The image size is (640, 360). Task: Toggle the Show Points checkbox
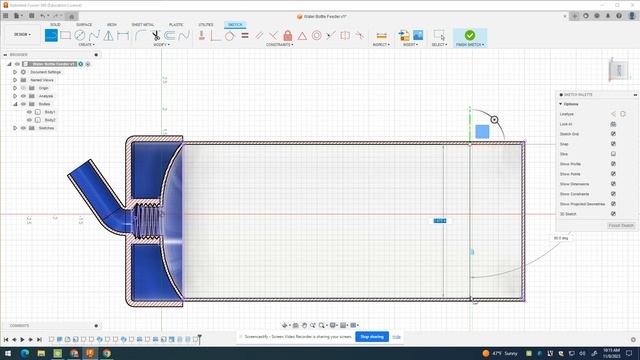point(613,174)
